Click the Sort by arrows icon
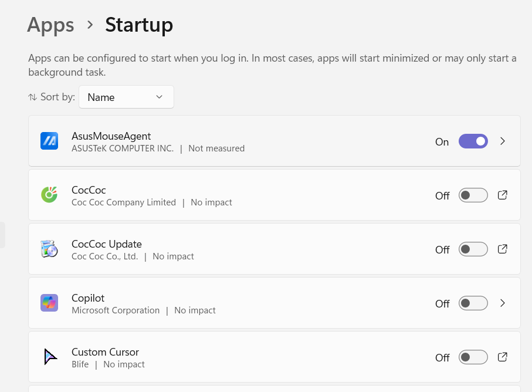This screenshot has width=532, height=392. click(x=32, y=97)
